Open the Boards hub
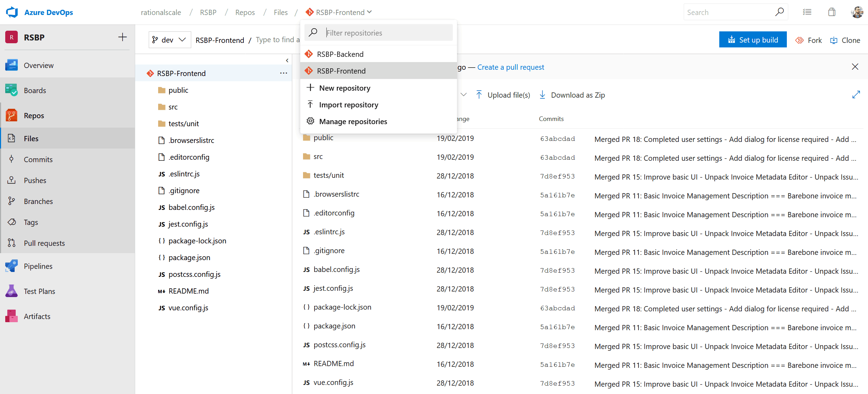The height and width of the screenshot is (394, 868). (x=68, y=90)
